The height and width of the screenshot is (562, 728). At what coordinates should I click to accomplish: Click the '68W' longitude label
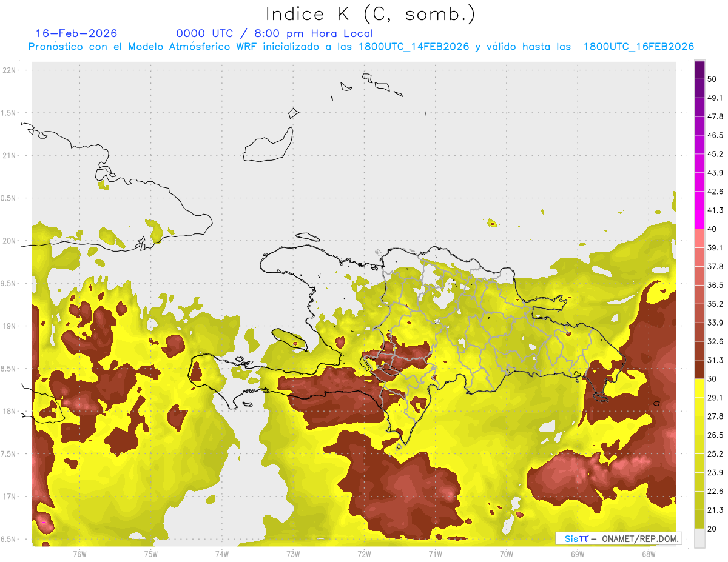pos(649,555)
